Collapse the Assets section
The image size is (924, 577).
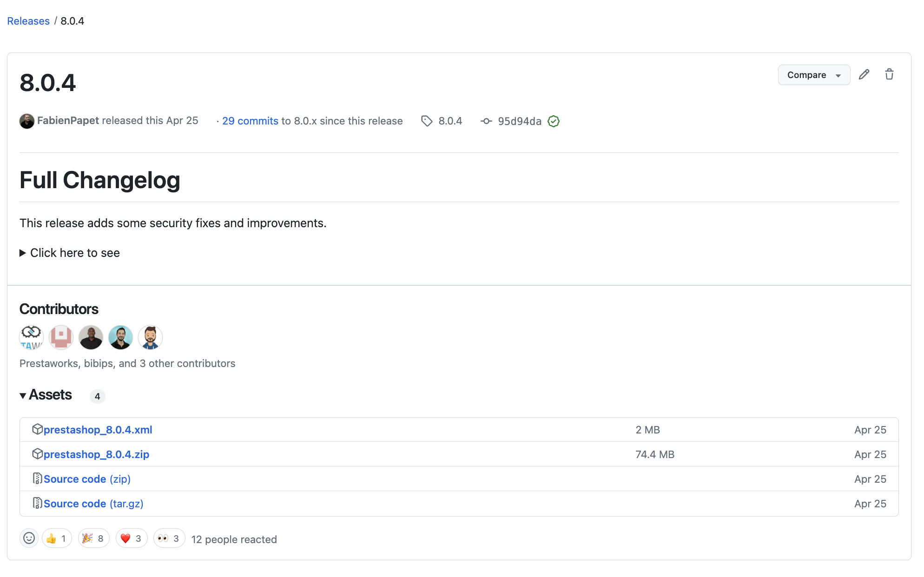[x=46, y=395]
